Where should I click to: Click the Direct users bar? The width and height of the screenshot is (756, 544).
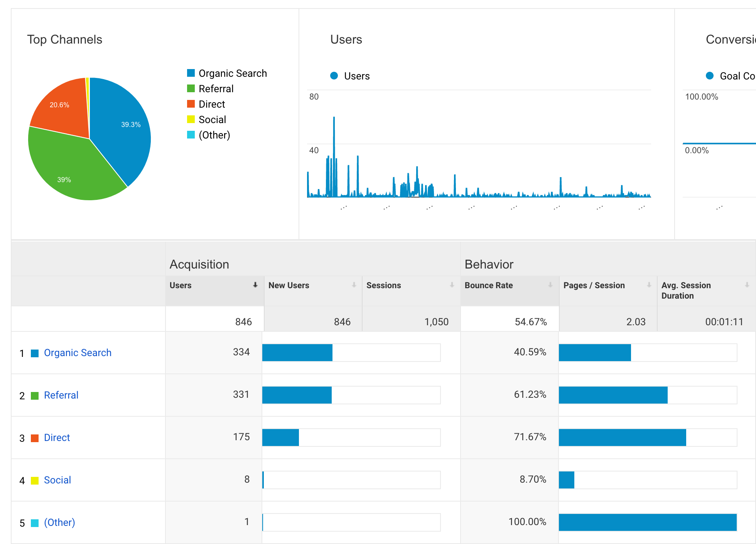(280, 438)
